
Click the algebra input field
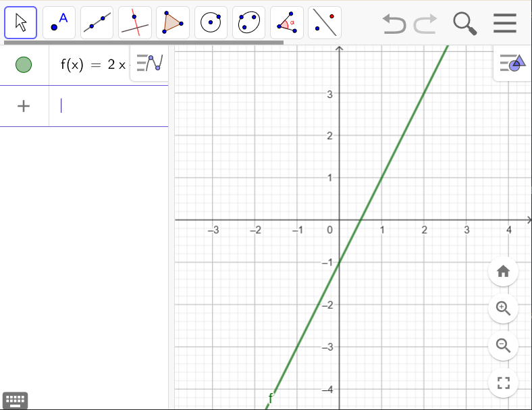108,106
